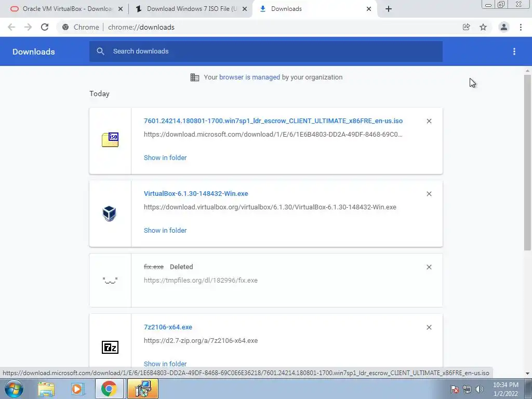Open the win7sp1 ULTIMATE ISO file link
This screenshot has height=399, width=532.
(273, 121)
